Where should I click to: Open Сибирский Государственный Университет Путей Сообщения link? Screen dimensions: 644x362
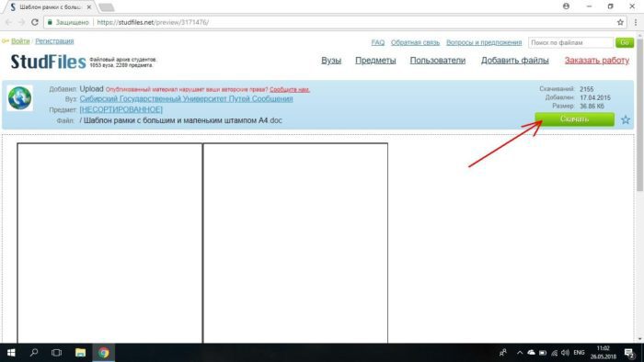click(x=186, y=99)
